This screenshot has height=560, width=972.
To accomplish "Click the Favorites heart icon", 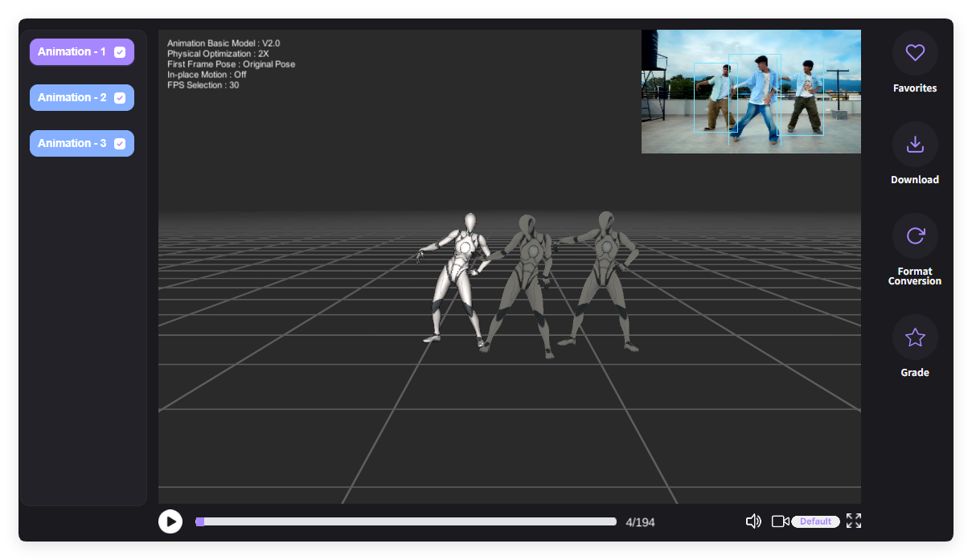I will (x=915, y=53).
